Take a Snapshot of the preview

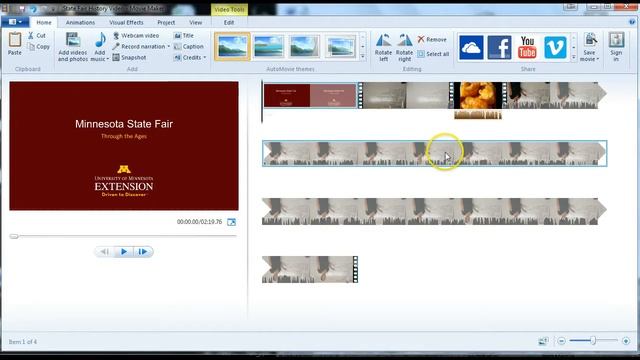[129, 58]
